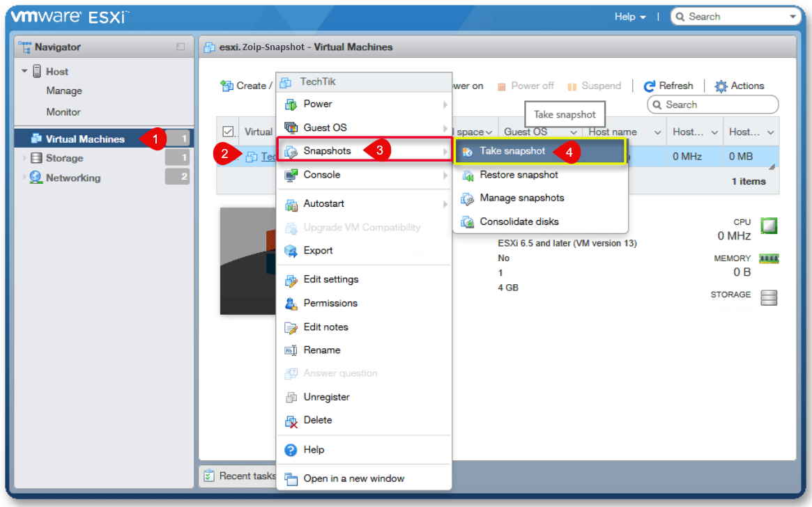Open the Actions button

(x=739, y=86)
